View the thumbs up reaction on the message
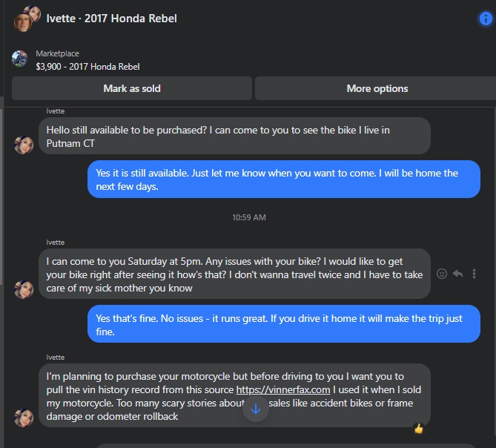Screen dimensions: 496x448 (419, 429)
